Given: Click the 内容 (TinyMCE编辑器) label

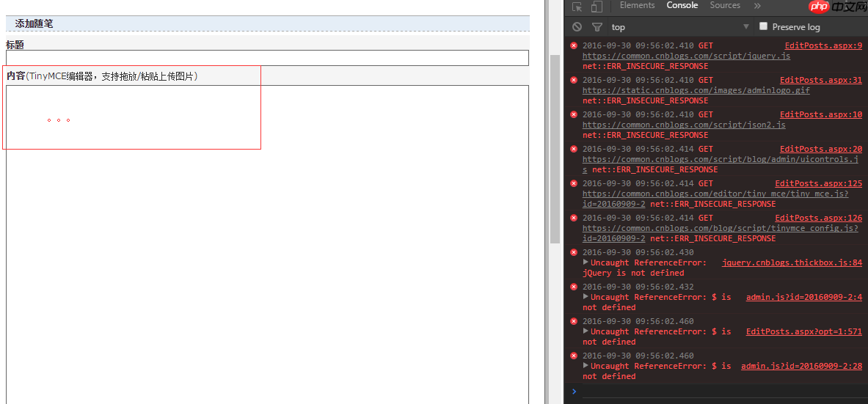Looking at the screenshot, I should coord(103,76).
